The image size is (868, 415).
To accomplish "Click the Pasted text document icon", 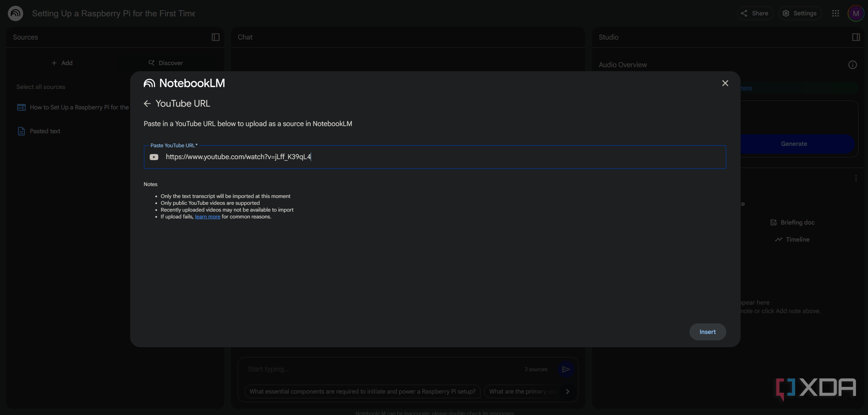I will pos(21,131).
